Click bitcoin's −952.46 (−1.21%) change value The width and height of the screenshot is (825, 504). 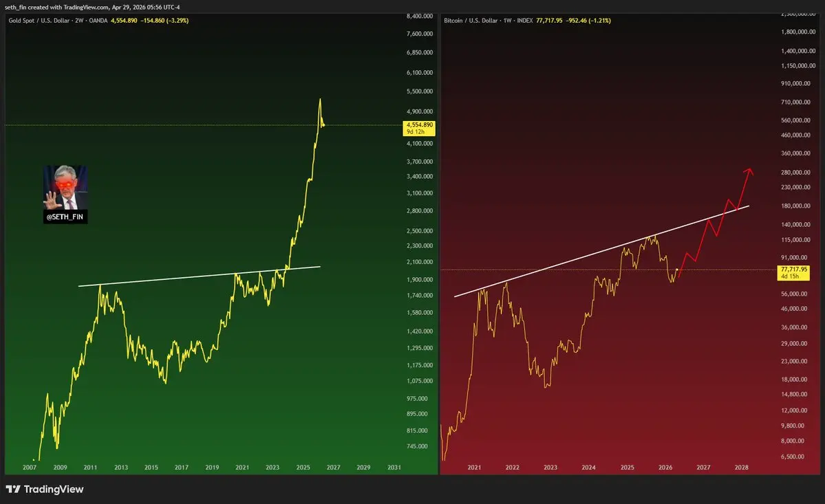(588, 21)
